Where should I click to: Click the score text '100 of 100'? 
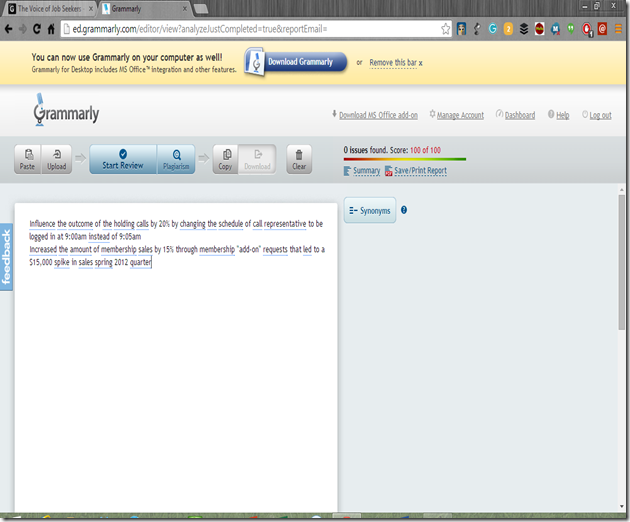pos(425,150)
